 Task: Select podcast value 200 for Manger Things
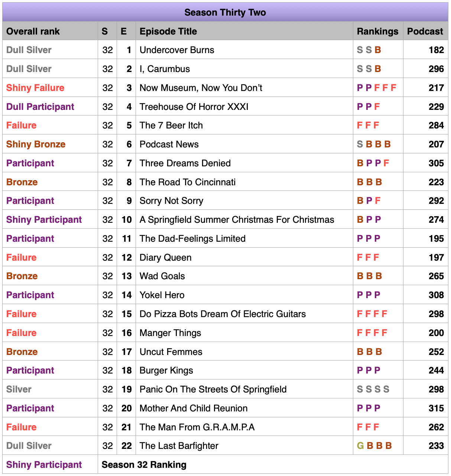pos(436,333)
